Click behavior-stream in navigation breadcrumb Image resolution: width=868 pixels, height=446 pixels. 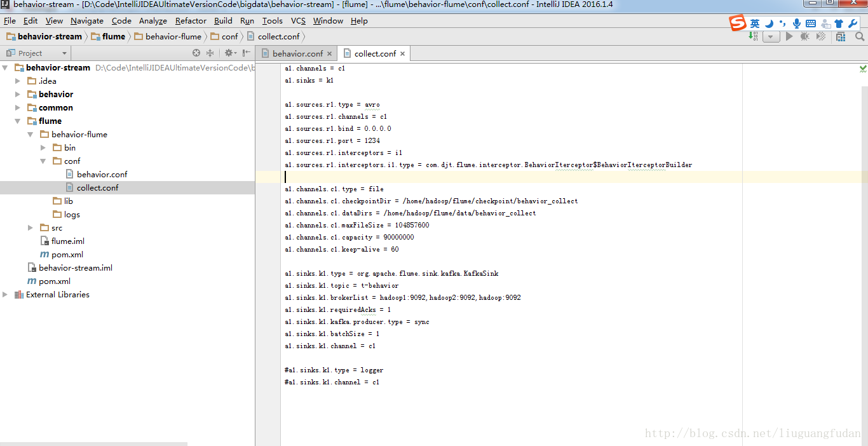(x=44, y=36)
